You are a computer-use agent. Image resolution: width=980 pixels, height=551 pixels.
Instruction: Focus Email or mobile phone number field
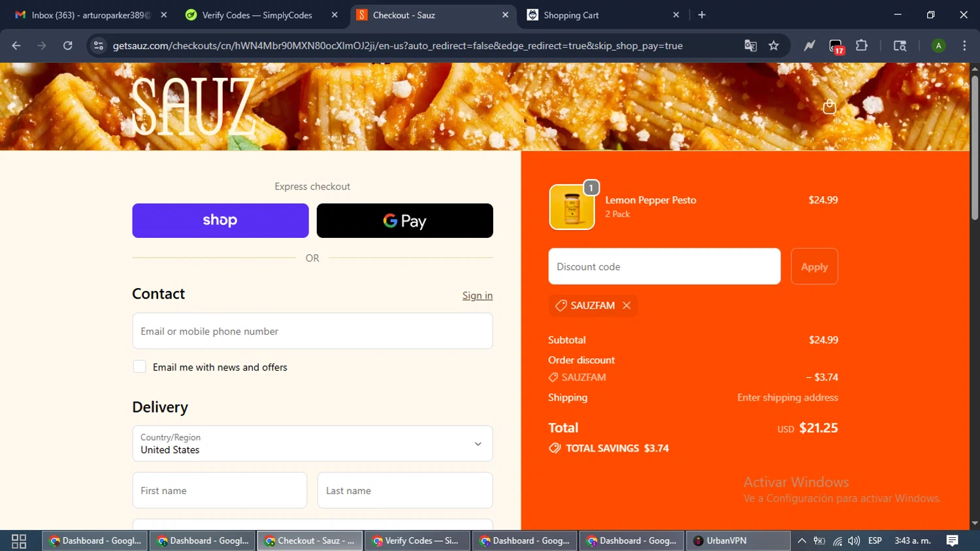[312, 331]
